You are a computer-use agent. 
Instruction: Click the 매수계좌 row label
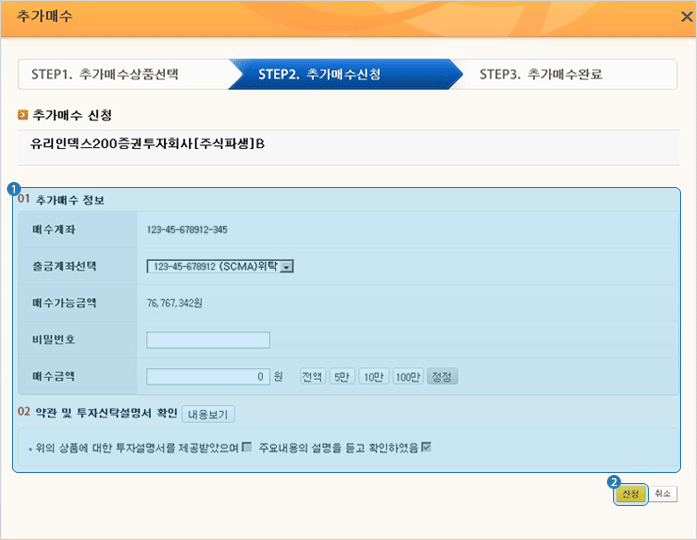click(54, 230)
